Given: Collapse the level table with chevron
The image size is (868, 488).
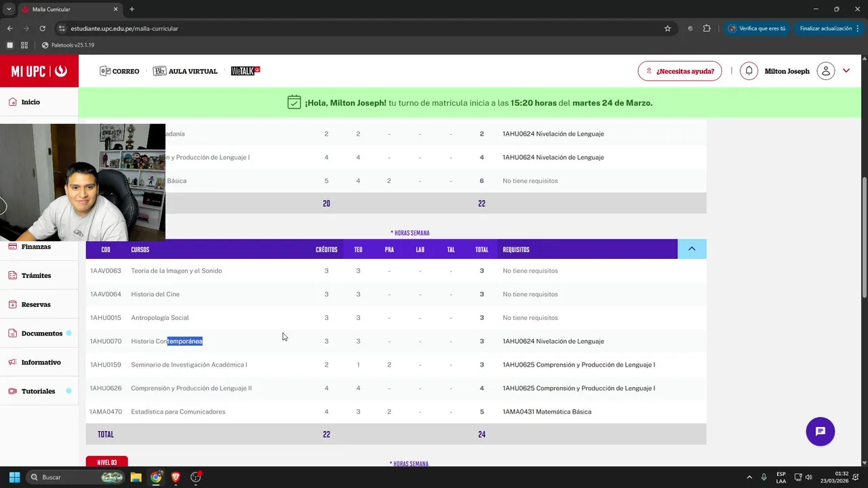Looking at the screenshot, I should click(692, 249).
